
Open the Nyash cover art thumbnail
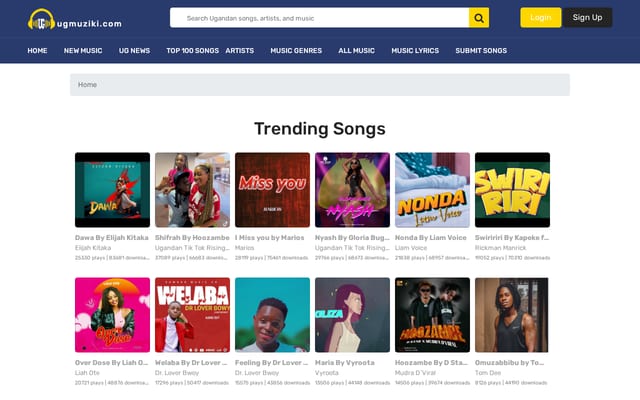point(352,190)
